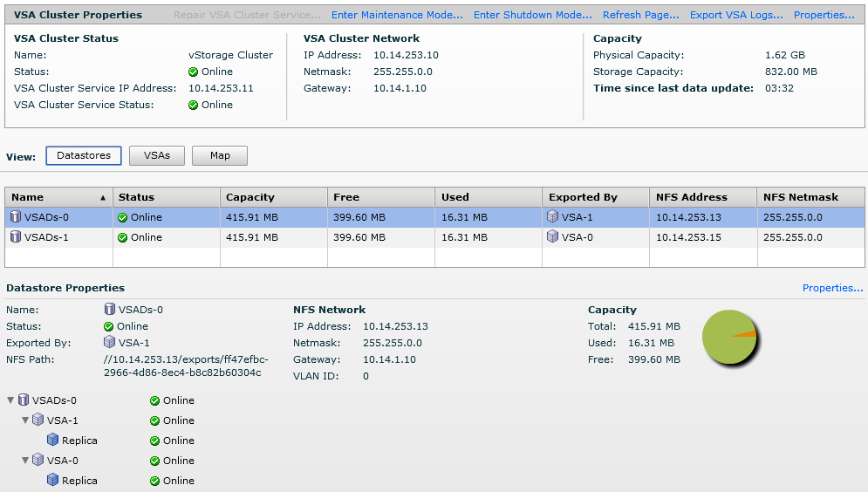
Task: Click Online status icon for VSA-0 tree node
Action: coord(155,461)
